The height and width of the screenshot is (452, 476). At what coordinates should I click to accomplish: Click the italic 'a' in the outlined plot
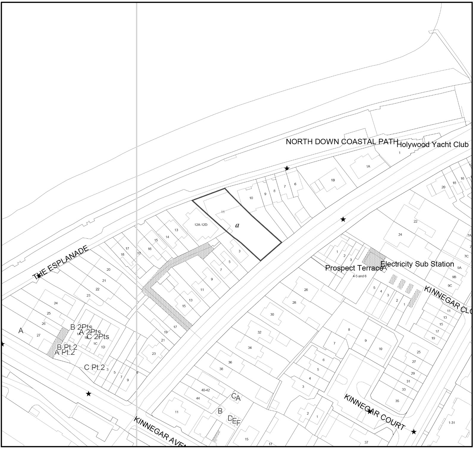point(237,225)
